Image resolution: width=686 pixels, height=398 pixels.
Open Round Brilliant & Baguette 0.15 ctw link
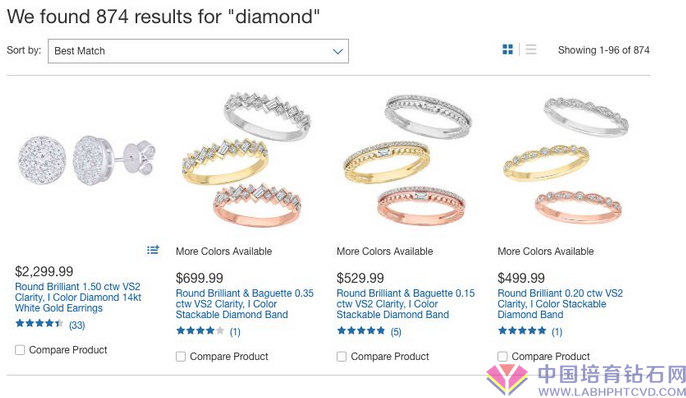coord(406,304)
